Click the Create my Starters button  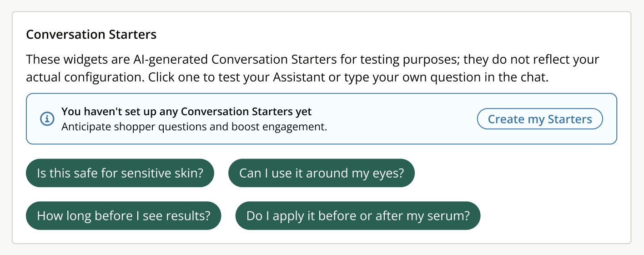coord(540,119)
